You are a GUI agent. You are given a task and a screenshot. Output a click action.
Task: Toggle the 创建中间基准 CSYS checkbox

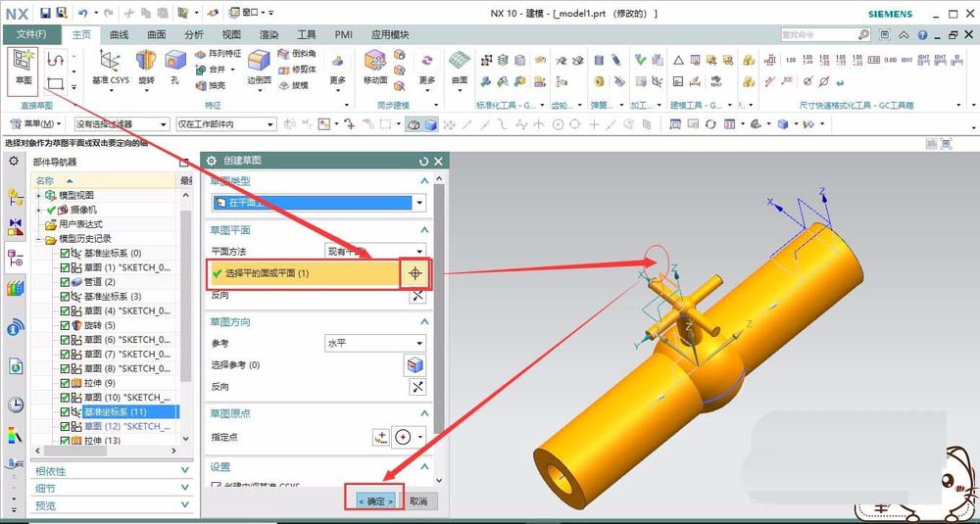point(217,486)
